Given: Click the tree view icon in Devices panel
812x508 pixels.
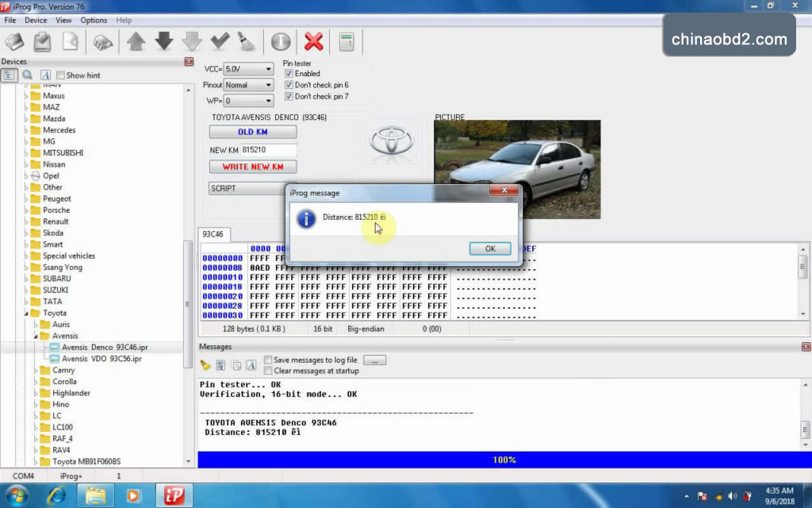Looking at the screenshot, I should [9, 75].
